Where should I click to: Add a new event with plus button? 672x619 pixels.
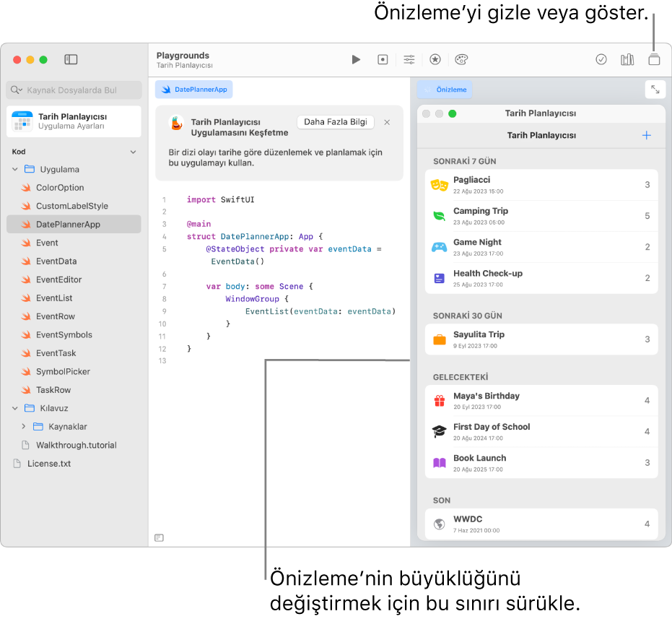click(x=647, y=136)
